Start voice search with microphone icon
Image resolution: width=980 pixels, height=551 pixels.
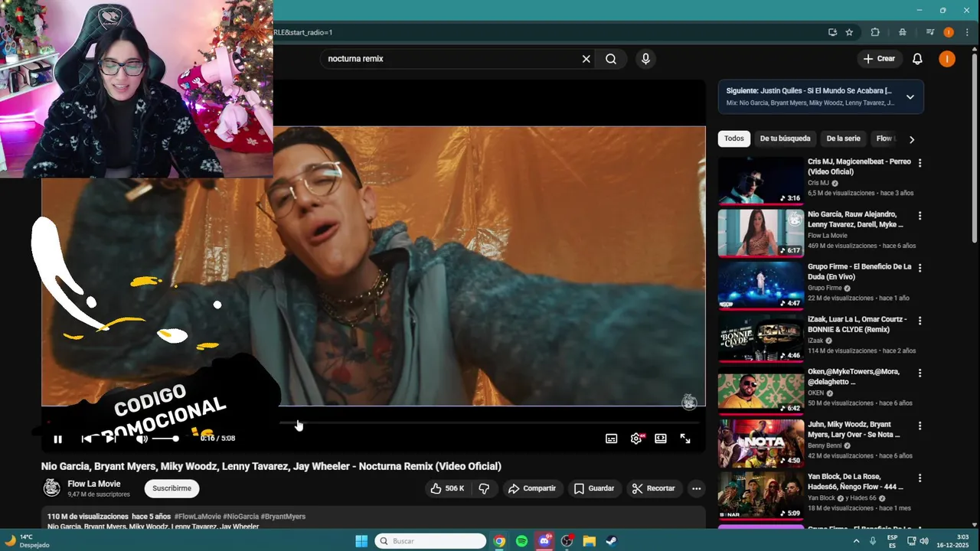click(645, 59)
